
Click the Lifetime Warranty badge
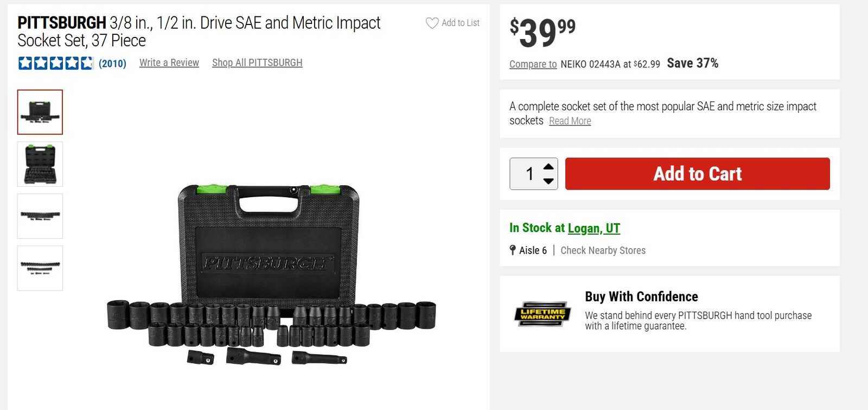pos(542,314)
